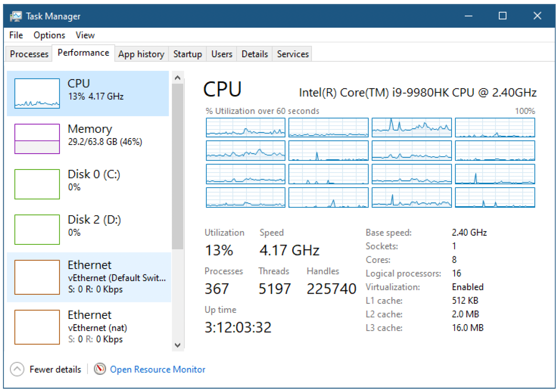Click the Task Manager app icon in title bar
The width and height of the screenshot is (560, 392).
pos(16,16)
